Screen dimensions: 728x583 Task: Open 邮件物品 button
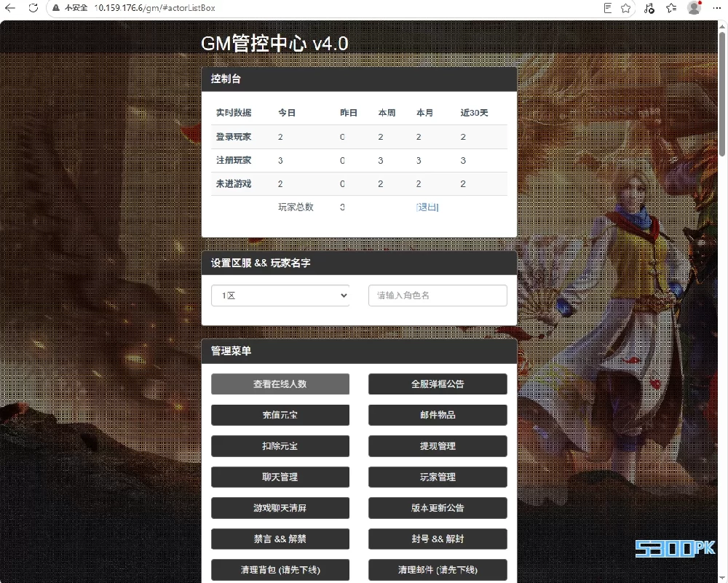click(438, 415)
